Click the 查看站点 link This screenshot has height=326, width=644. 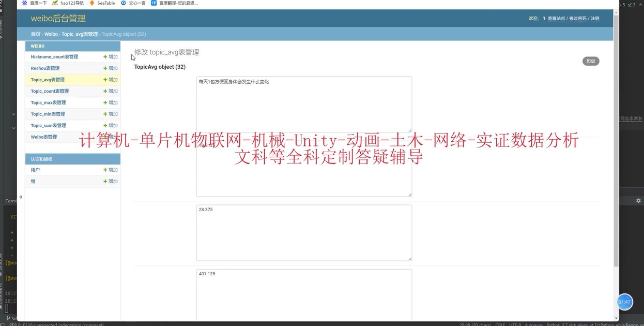[557, 19]
